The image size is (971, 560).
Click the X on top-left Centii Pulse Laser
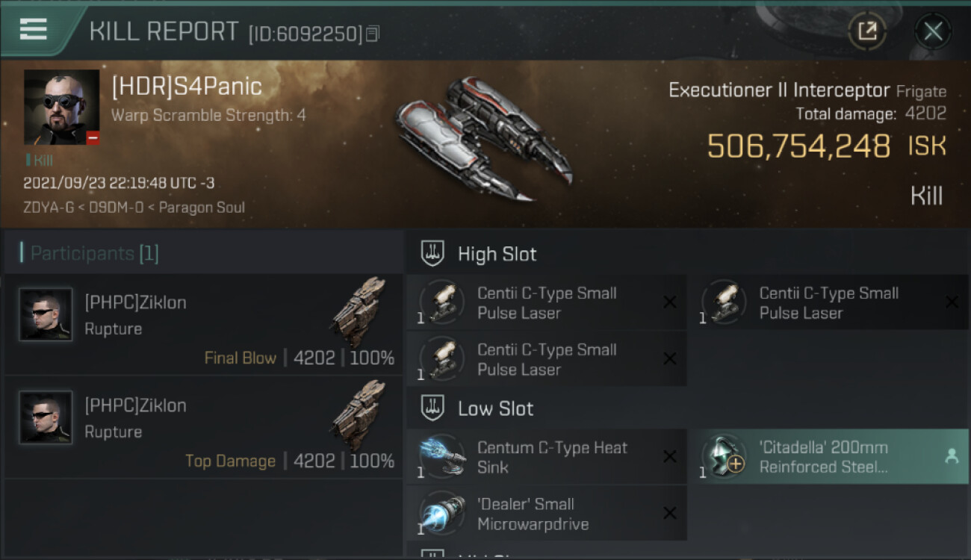pyautogui.click(x=670, y=302)
